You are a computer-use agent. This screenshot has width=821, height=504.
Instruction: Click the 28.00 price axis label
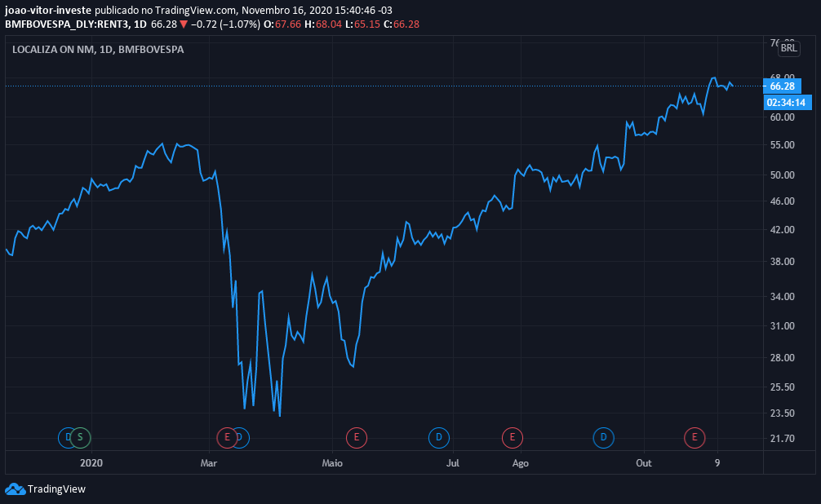[783, 357]
